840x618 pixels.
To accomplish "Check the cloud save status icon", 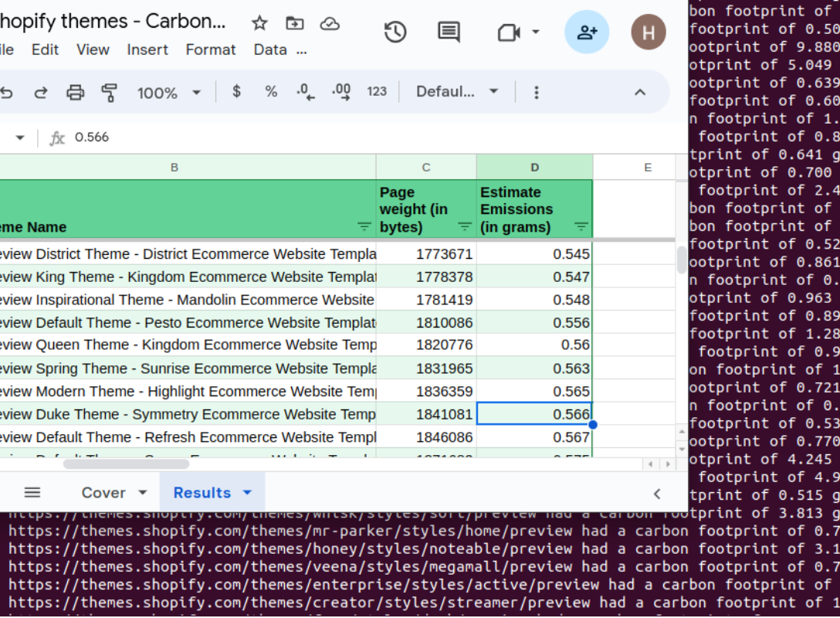I will coord(330,24).
